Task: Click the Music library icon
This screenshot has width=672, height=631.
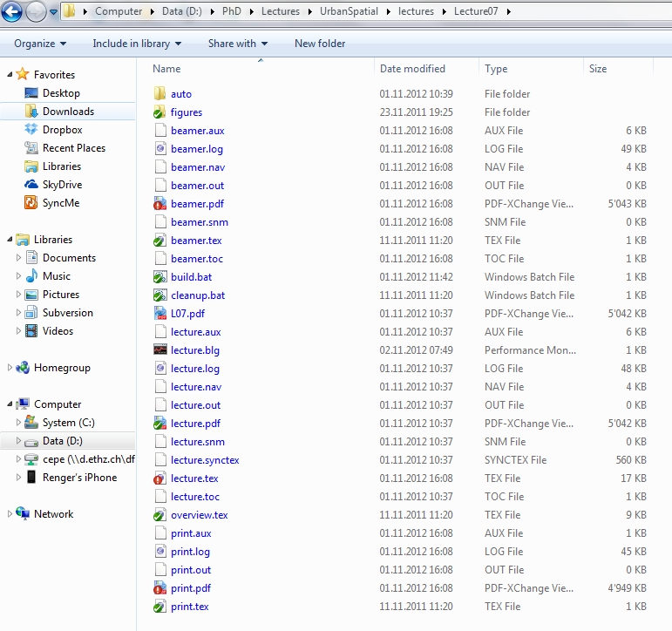Action: pyautogui.click(x=31, y=275)
